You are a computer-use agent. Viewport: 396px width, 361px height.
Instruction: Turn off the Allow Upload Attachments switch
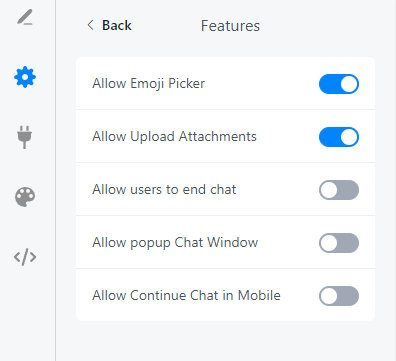click(x=339, y=137)
